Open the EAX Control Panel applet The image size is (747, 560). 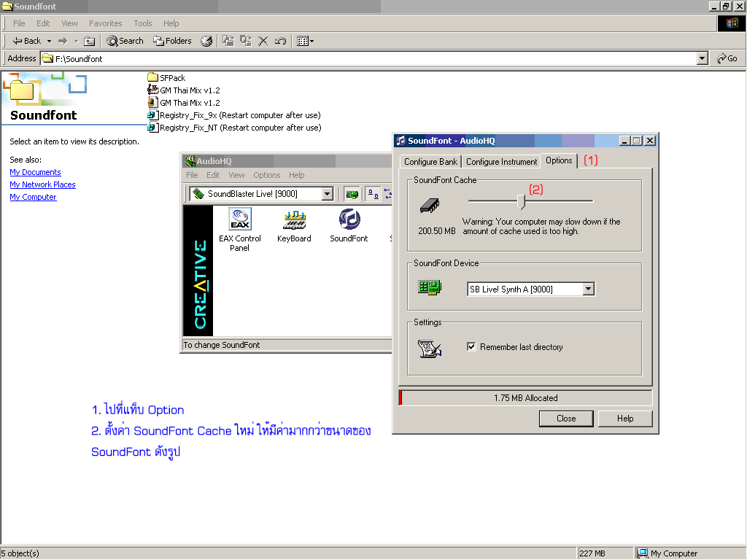[x=239, y=230]
